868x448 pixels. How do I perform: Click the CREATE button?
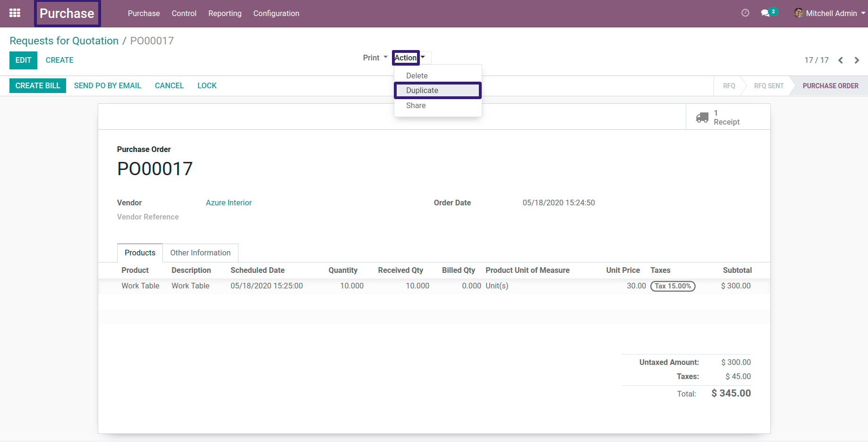pyautogui.click(x=60, y=60)
